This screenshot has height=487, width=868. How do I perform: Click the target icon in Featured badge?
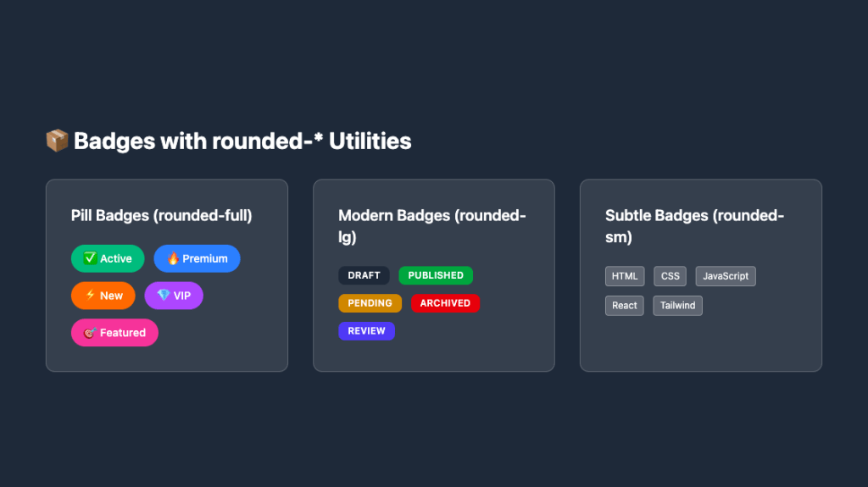(x=90, y=333)
